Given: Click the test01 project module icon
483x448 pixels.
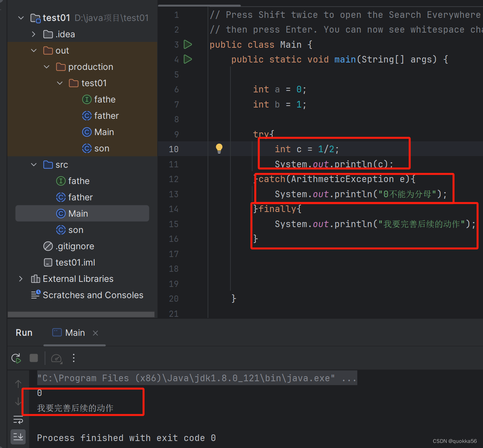Looking at the screenshot, I should coord(35,18).
